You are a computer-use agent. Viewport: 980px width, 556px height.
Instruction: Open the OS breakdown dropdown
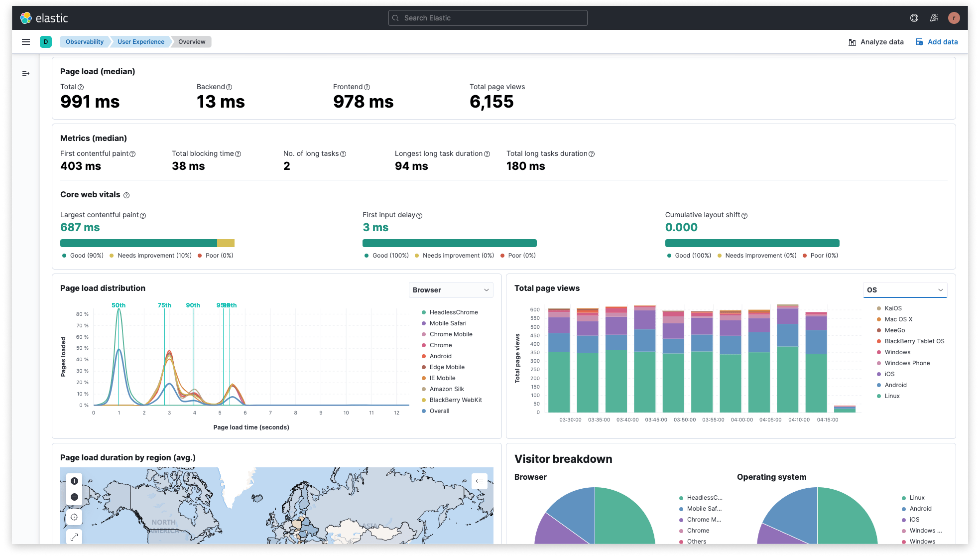click(x=905, y=289)
